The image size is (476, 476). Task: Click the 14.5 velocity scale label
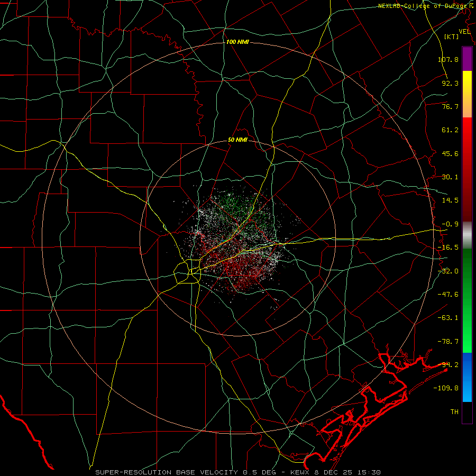click(450, 200)
